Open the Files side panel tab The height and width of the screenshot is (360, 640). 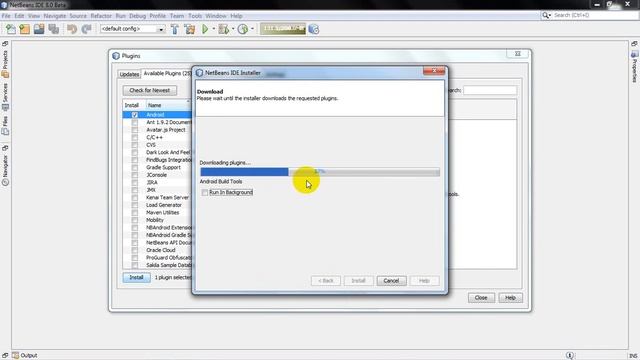[x=5, y=126]
